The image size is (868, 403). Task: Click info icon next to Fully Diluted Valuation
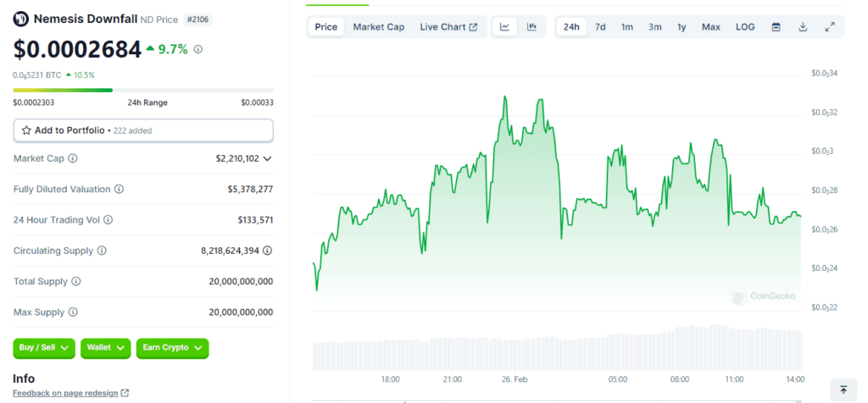tap(119, 190)
